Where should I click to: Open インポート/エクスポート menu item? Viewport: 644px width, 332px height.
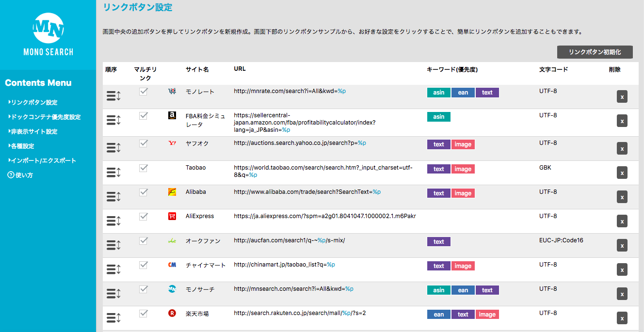coord(42,160)
